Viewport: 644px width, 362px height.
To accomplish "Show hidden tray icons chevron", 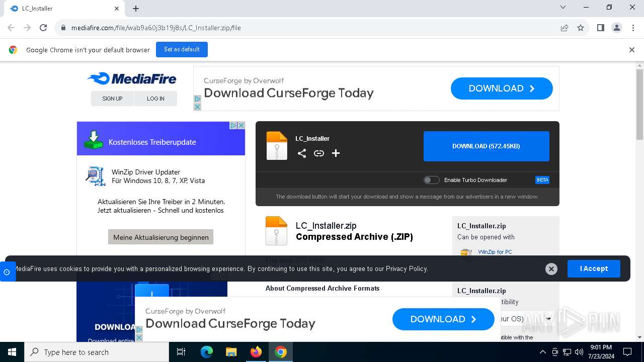I will [x=543, y=352].
